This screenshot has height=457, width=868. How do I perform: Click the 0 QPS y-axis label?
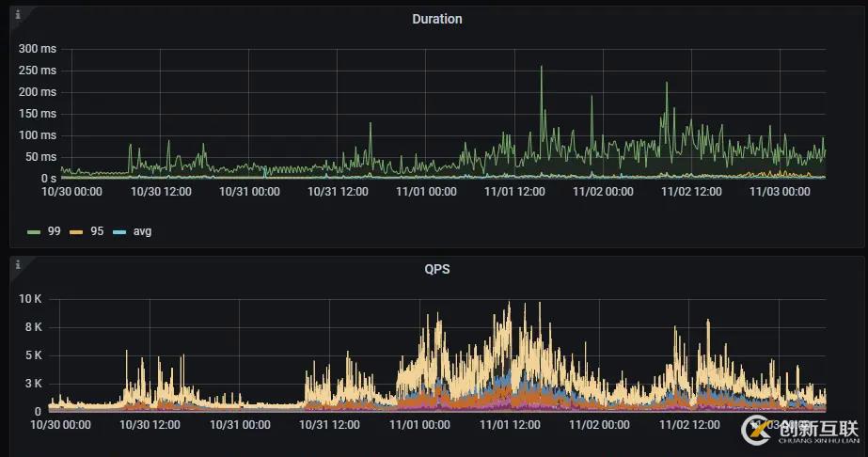pos(38,412)
